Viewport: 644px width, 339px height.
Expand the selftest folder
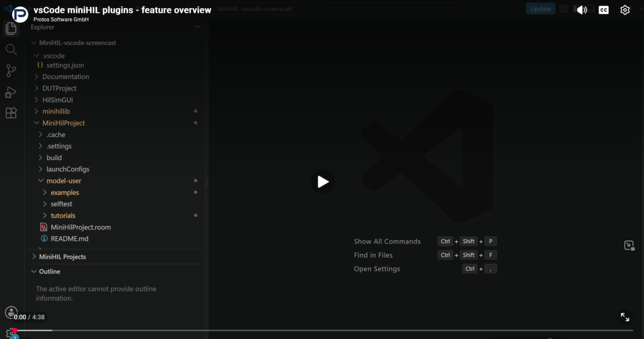coord(61,204)
